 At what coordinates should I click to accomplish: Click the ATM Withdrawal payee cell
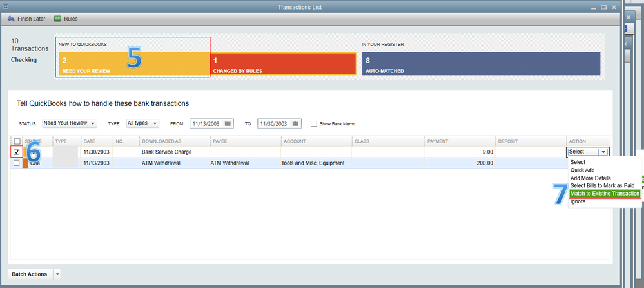pos(245,163)
